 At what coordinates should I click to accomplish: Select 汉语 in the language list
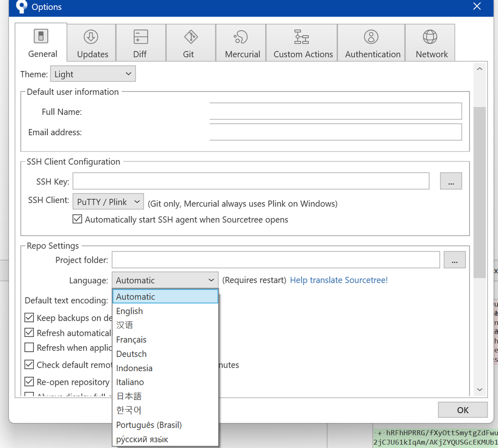pyautogui.click(x=165, y=325)
